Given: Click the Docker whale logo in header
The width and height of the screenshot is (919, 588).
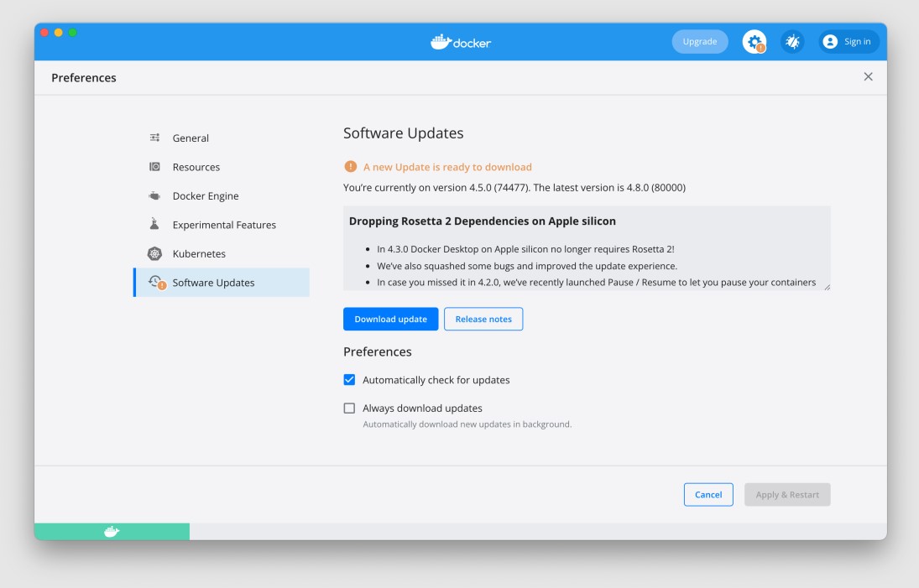Looking at the screenshot, I should click(x=461, y=42).
